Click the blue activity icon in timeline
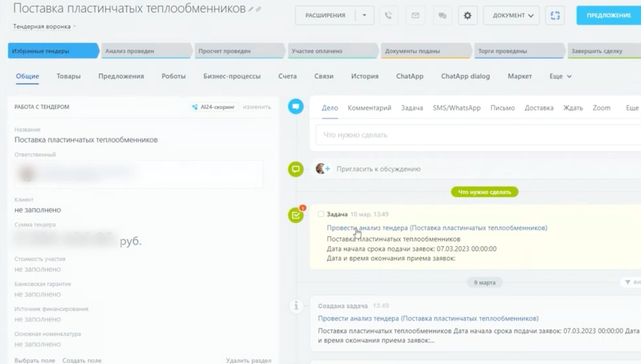The image size is (641, 364). 295,107
